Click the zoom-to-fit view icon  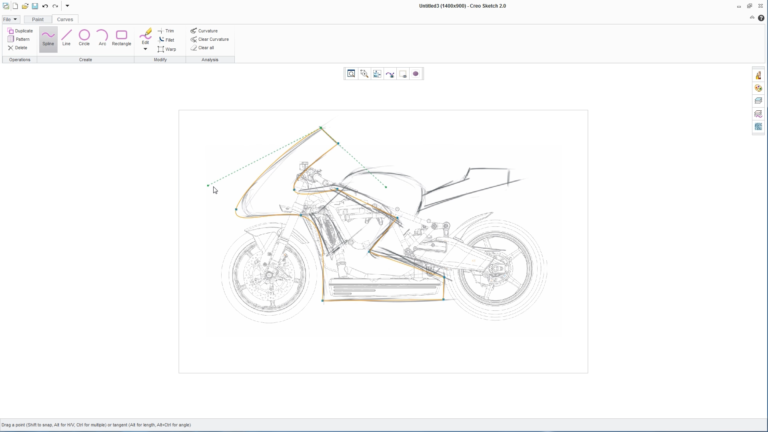pos(351,73)
